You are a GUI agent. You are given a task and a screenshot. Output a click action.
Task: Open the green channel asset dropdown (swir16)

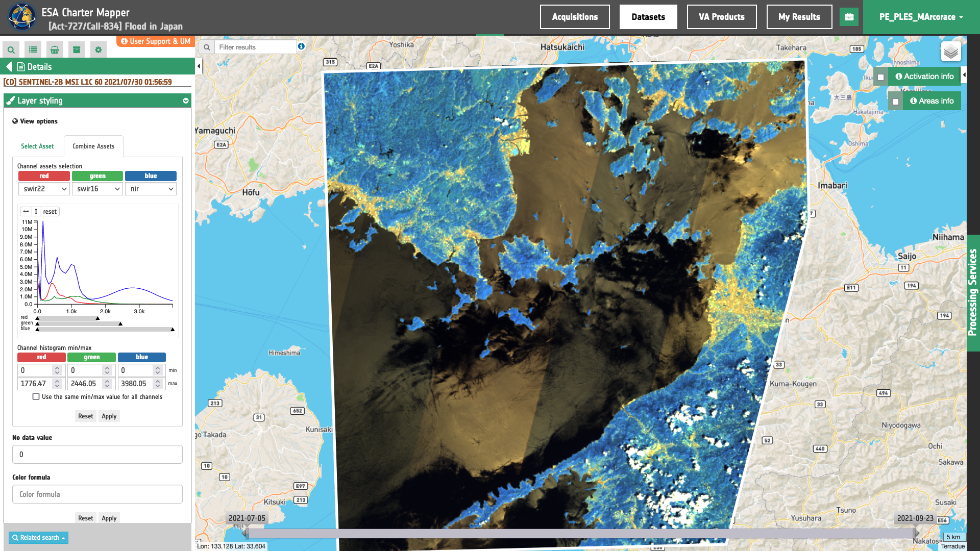pyautogui.click(x=97, y=189)
